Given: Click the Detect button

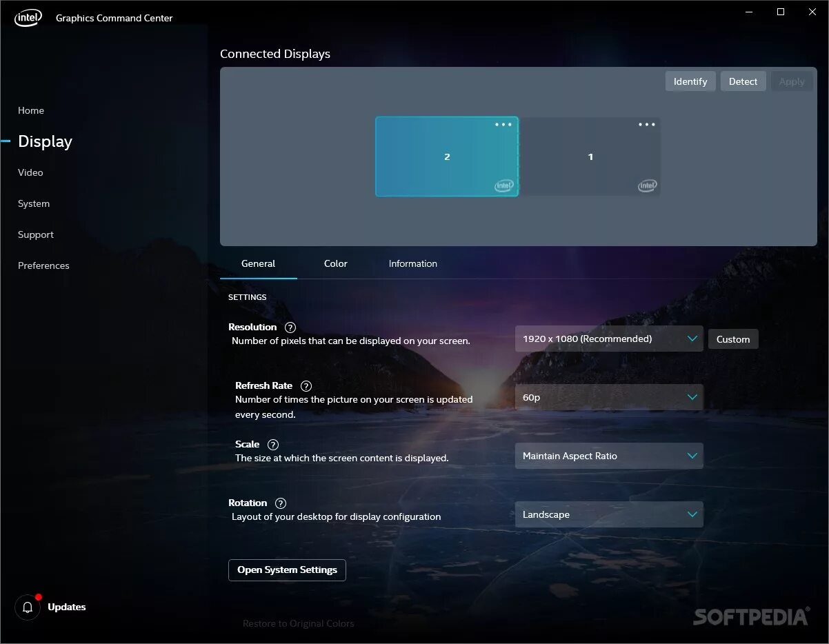Looking at the screenshot, I should (743, 81).
